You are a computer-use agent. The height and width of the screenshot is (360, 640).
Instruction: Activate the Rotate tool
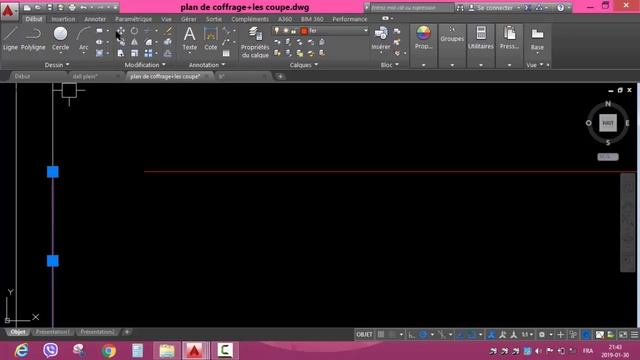(134, 31)
